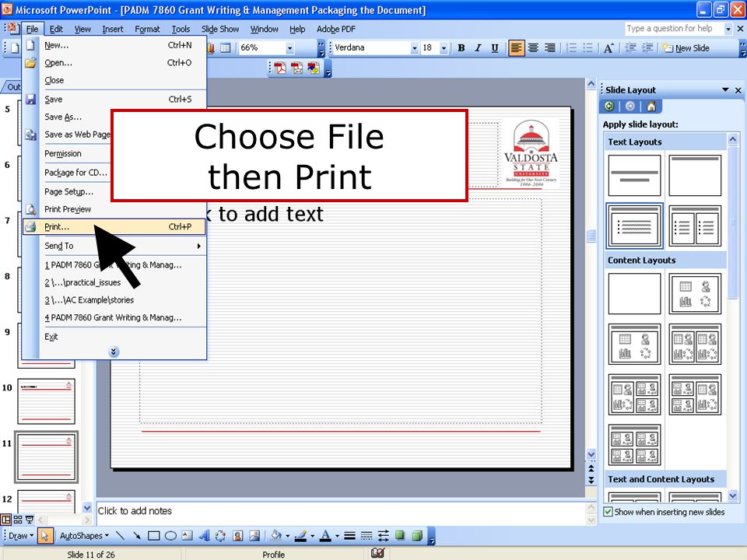Type in the question for help box
This screenshot has height=560, width=747.
(x=674, y=29)
